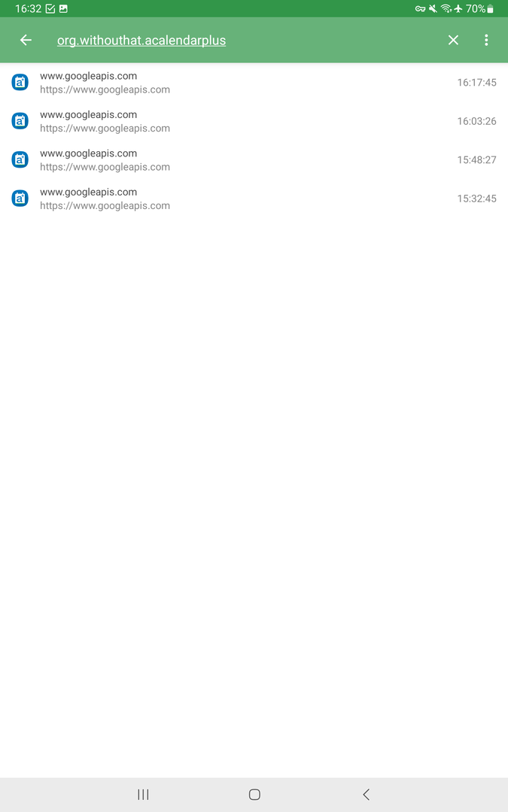
Task: Tap the aCalendar icon of the 16:03:26 entry
Action: 20,121
